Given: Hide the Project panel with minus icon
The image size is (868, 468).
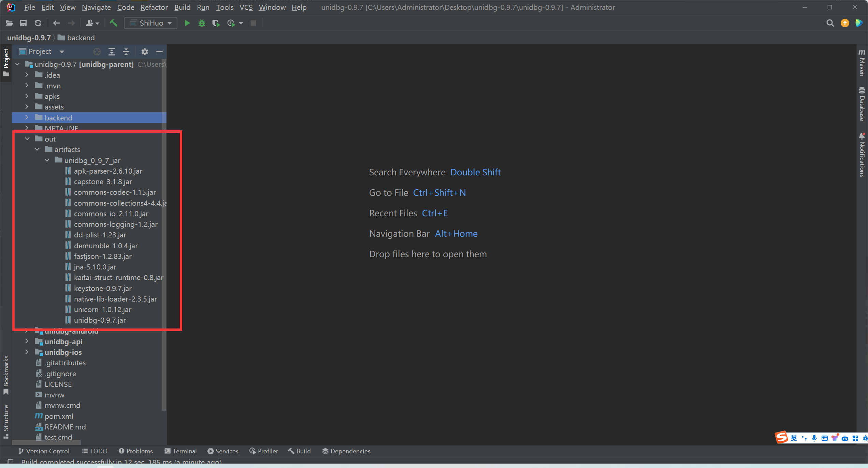Looking at the screenshot, I should click(159, 52).
